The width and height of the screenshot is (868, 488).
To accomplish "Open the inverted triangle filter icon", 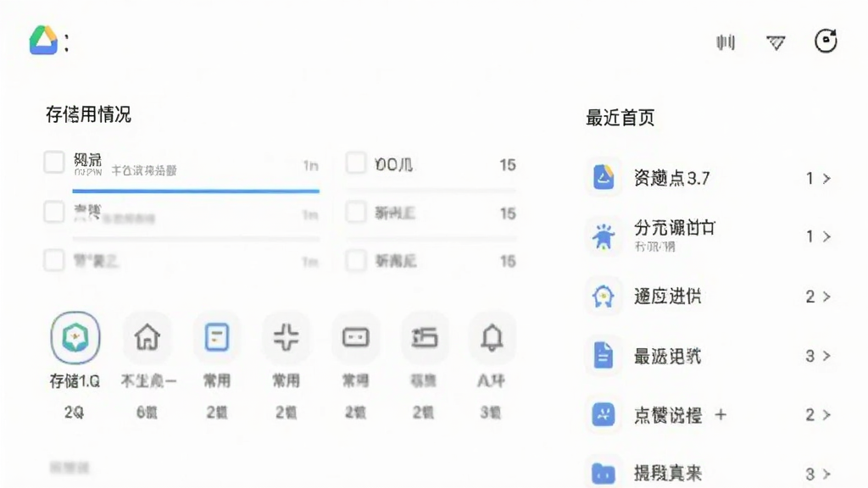I will (x=776, y=42).
